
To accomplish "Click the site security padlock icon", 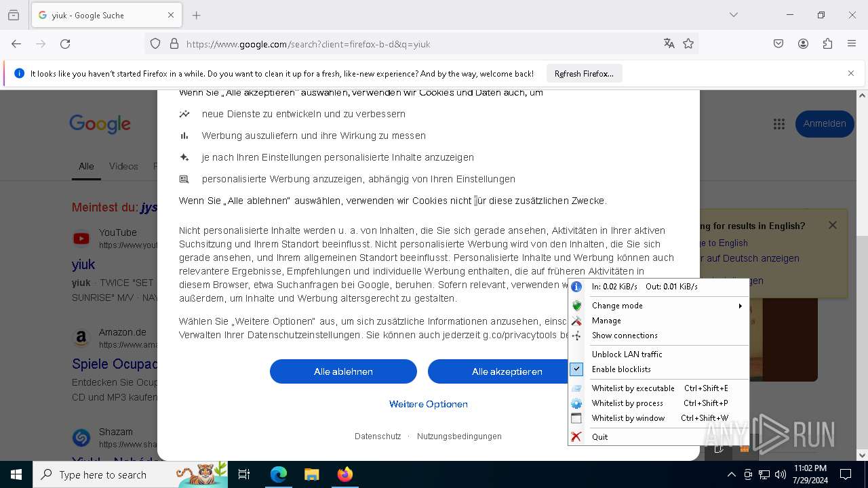I will point(174,44).
